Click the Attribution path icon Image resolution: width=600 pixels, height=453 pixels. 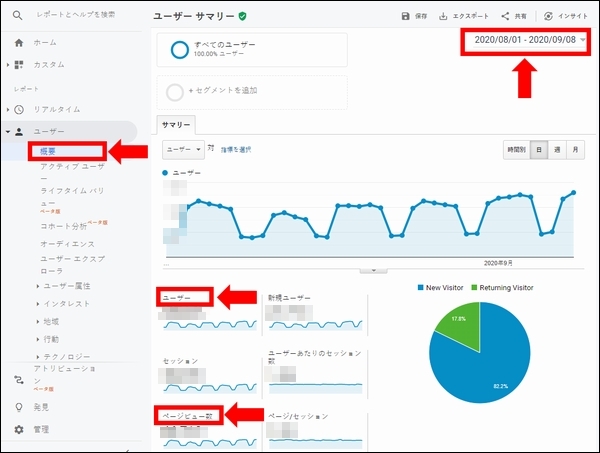(19, 380)
